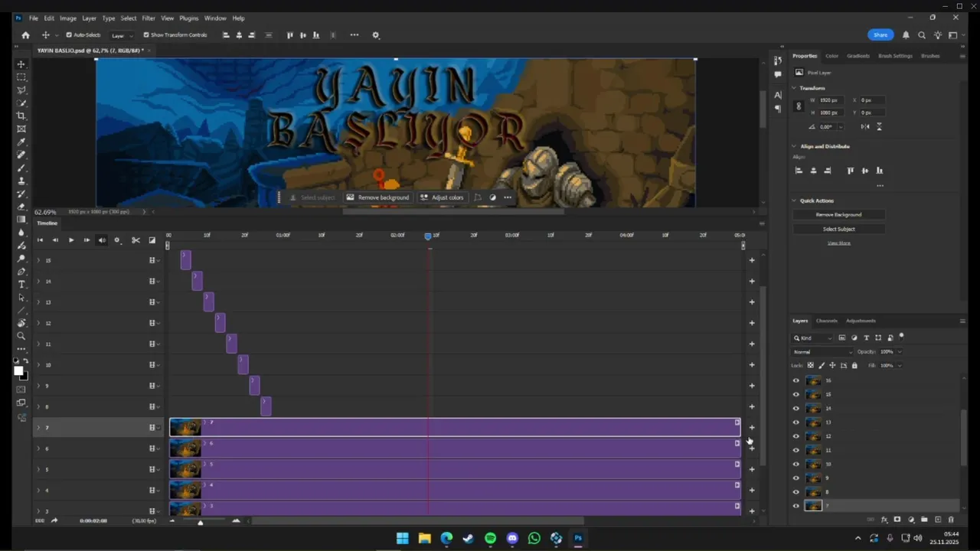Open the options bar settings gear

(x=375, y=35)
